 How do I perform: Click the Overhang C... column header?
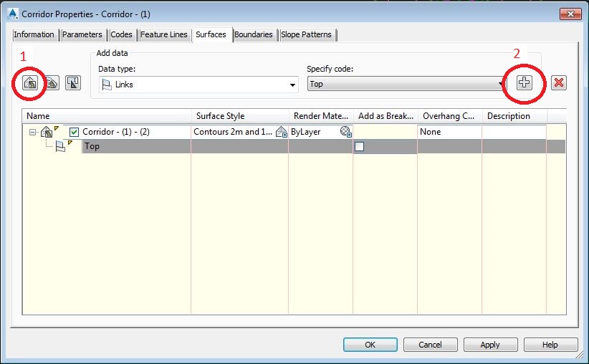[x=450, y=116]
